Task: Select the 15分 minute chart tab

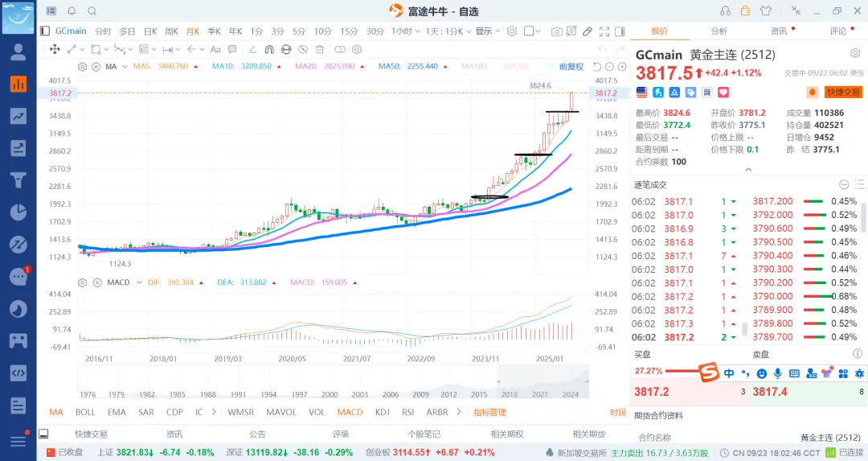Action: point(349,31)
